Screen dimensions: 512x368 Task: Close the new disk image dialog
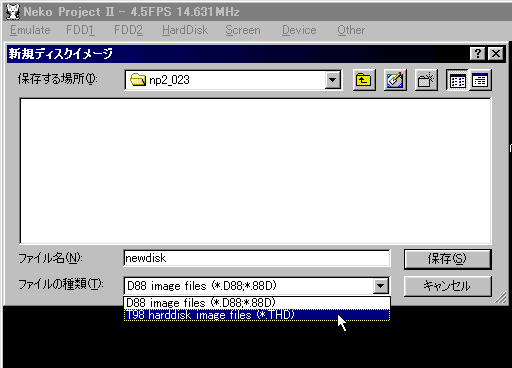click(496, 54)
